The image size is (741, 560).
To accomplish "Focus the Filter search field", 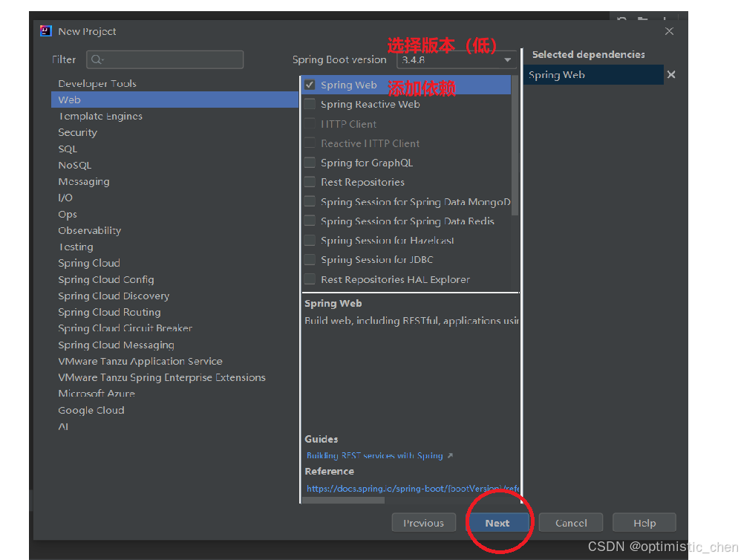I will click(164, 59).
